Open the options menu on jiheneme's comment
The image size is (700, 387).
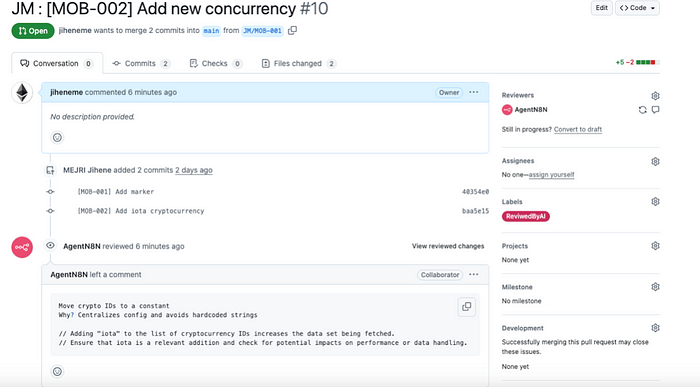(x=474, y=92)
